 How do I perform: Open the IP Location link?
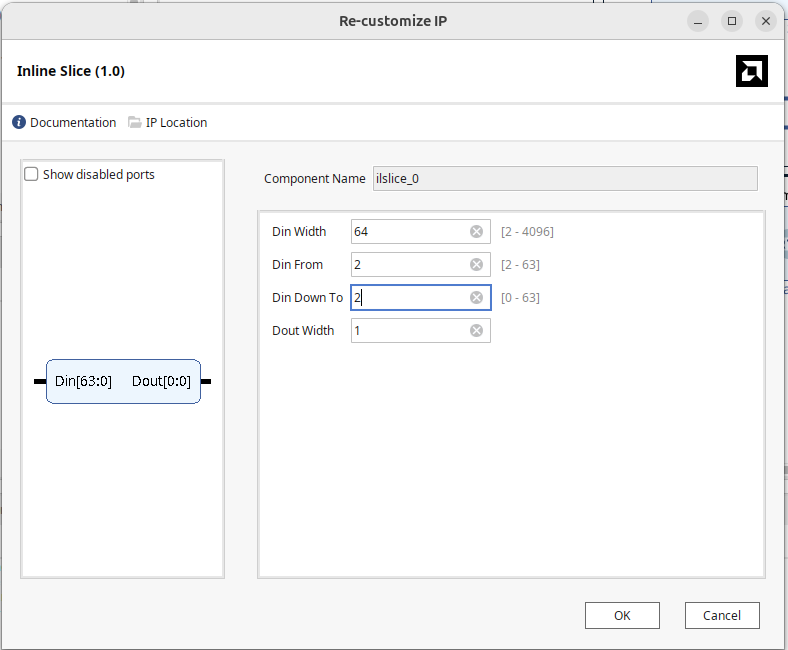(x=176, y=123)
